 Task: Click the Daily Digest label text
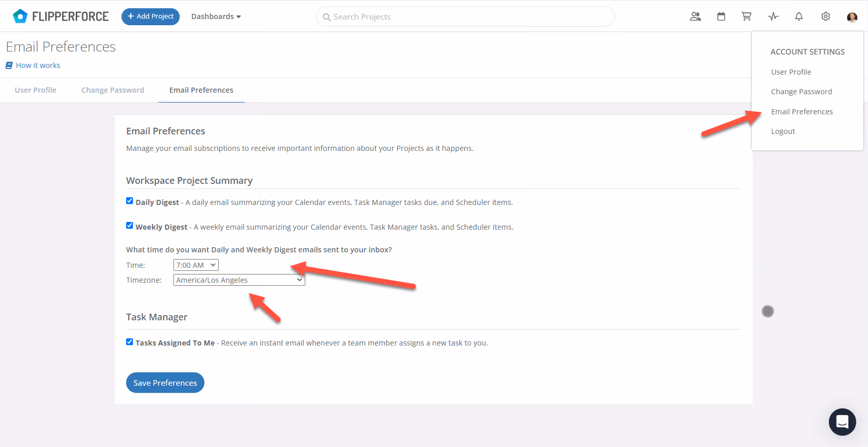pos(158,202)
